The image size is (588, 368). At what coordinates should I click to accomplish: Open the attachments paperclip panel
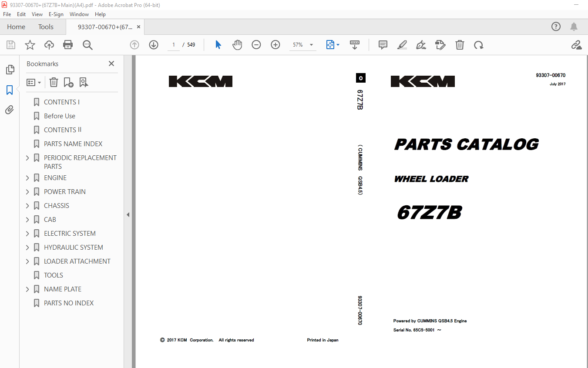(x=10, y=110)
